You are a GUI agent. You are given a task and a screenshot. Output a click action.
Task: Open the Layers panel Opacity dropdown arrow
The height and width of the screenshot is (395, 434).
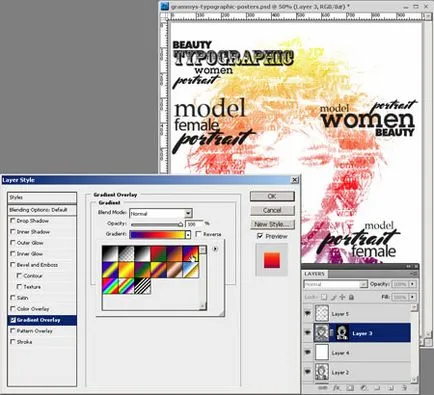(x=413, y=284)
